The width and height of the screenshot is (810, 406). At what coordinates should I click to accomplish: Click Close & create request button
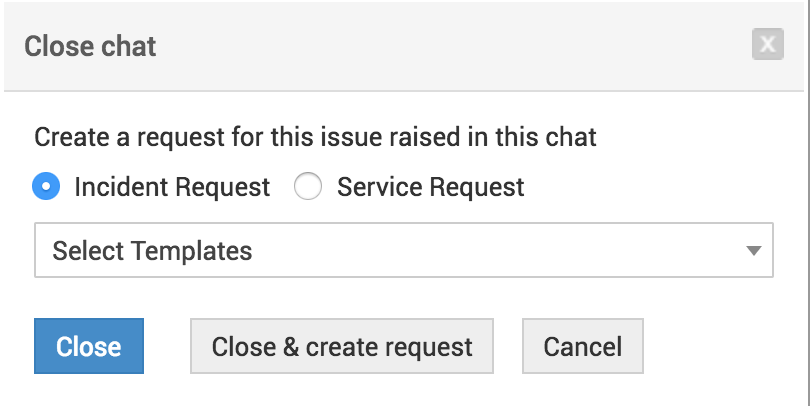click(342, 347)
